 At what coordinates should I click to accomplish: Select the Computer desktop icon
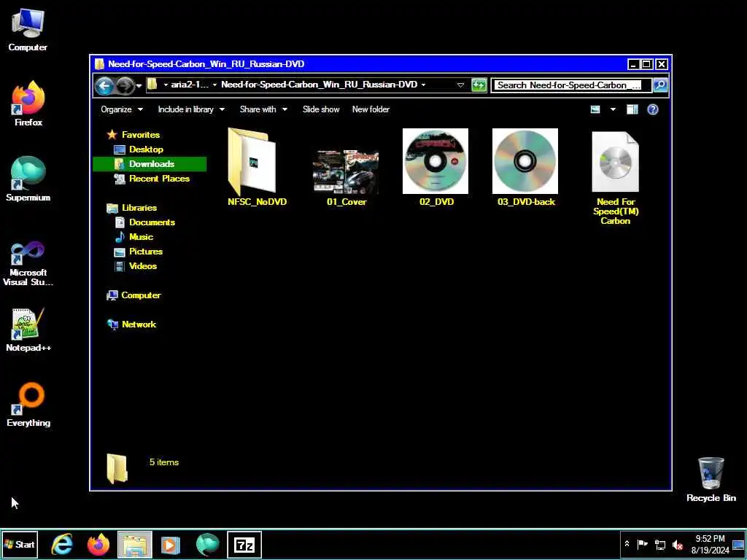coord(28,29)
